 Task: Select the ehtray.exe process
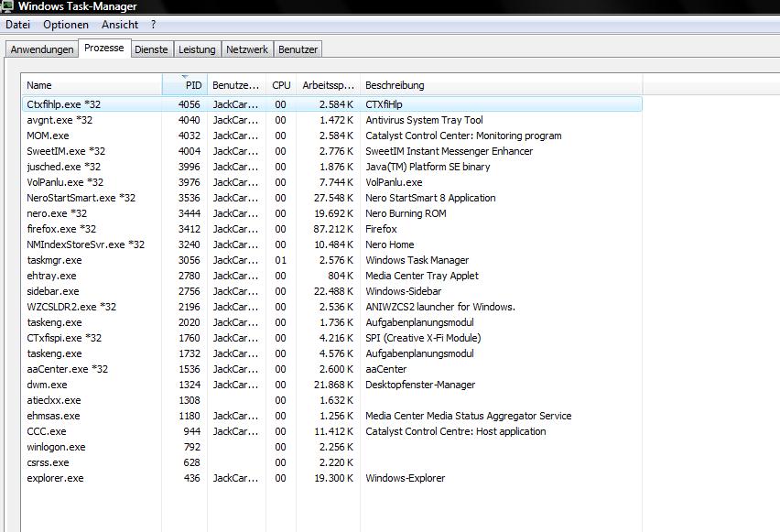coord(331,276)
